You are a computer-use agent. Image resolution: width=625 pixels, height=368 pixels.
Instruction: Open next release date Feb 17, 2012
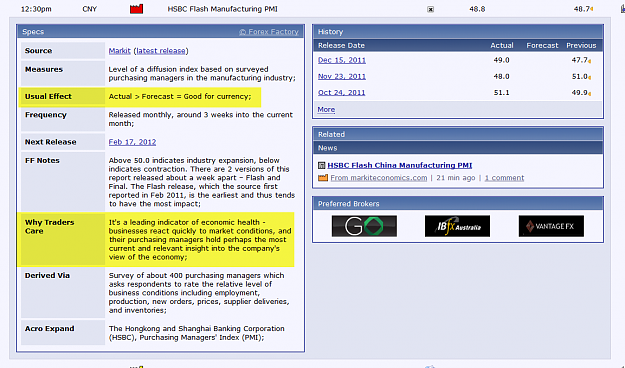(132, 142)
